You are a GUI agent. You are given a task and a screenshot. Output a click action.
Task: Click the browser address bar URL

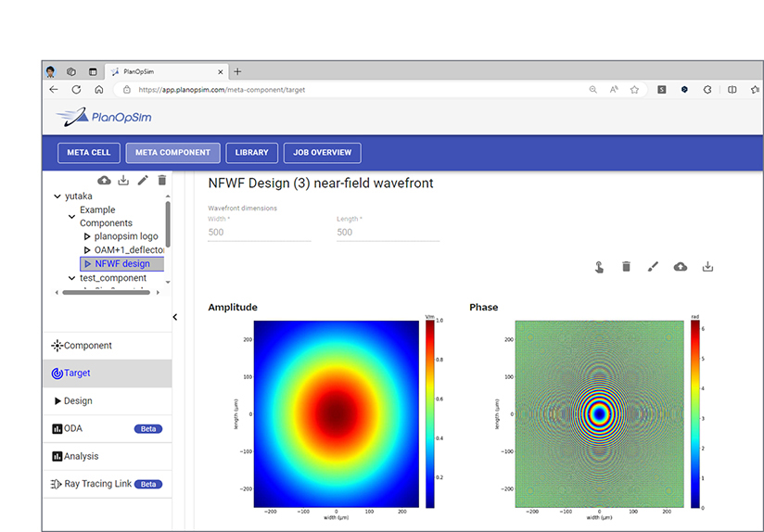[x=222, y=90]
